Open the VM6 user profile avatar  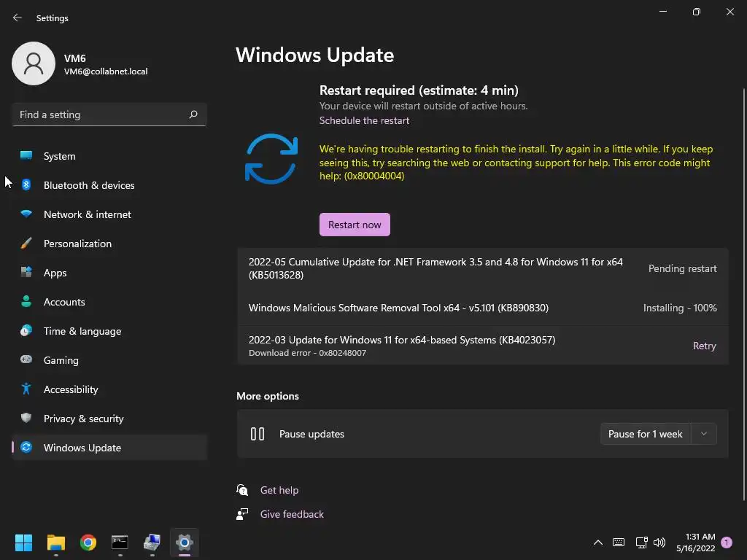(x=34, y=63)
